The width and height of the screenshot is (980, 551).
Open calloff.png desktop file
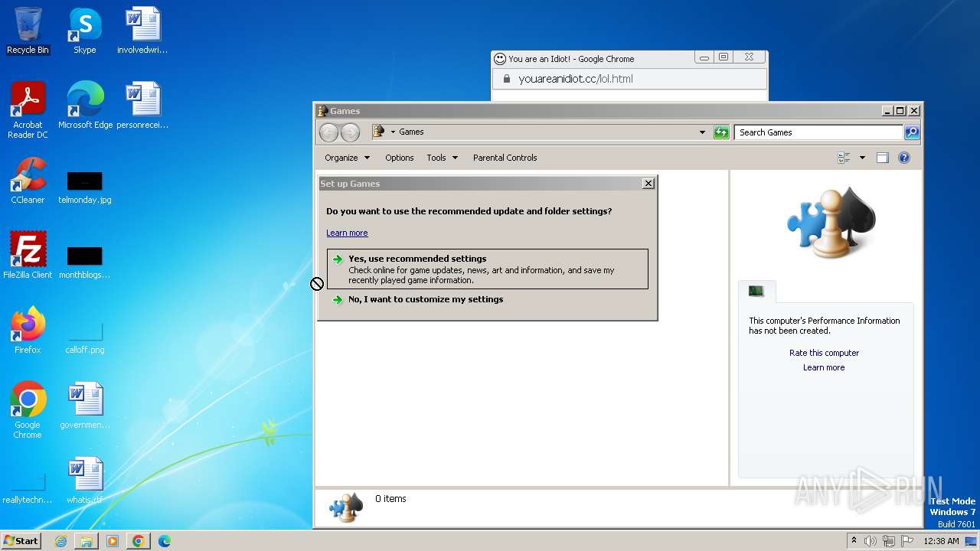84,337
